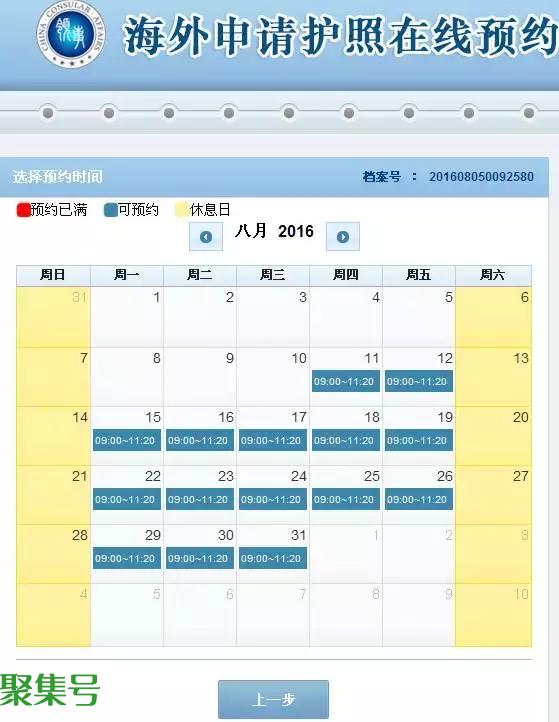Select the 09:00~11:20 slot on August 23
559x722 pixels.
(200, 499)
